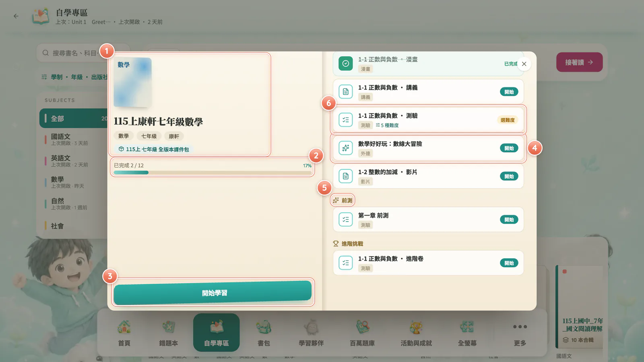The height and width of the screenshot is (362, 644).
Task: Open the 首頁 home tab
Action: coord(124,333)
